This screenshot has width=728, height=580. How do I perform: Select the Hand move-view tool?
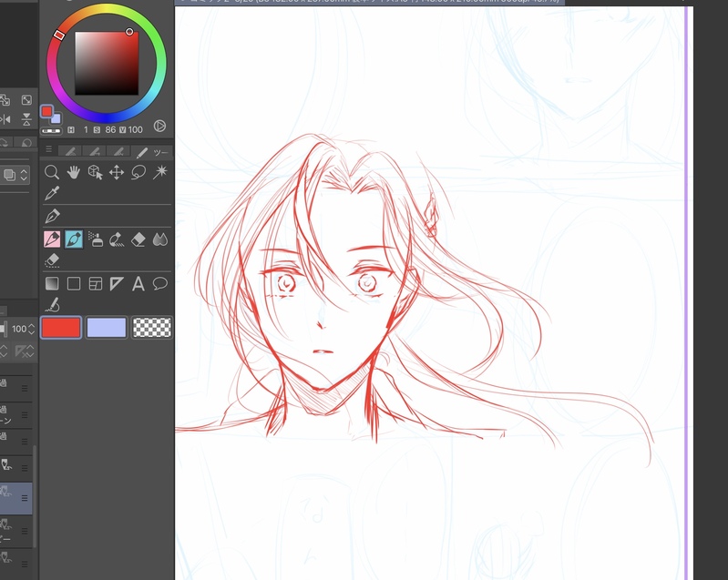click(x=74, y=173)
